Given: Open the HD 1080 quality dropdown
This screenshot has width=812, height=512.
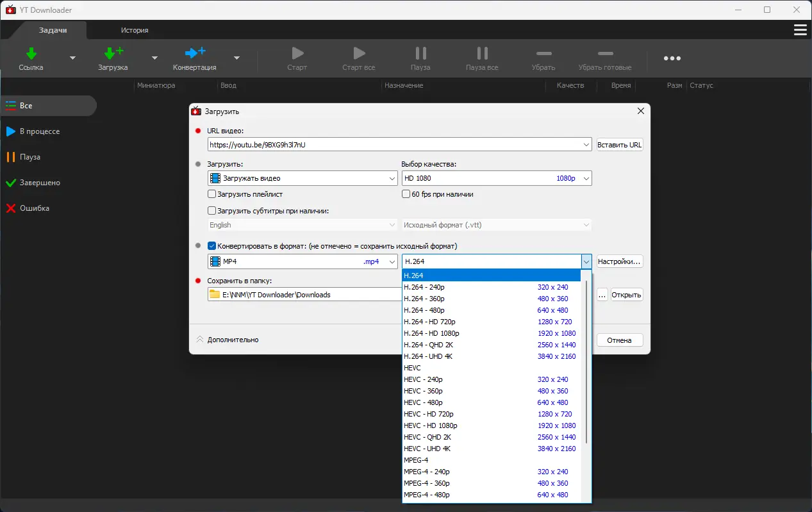Looking at the screenshot, I should [496, 178].
